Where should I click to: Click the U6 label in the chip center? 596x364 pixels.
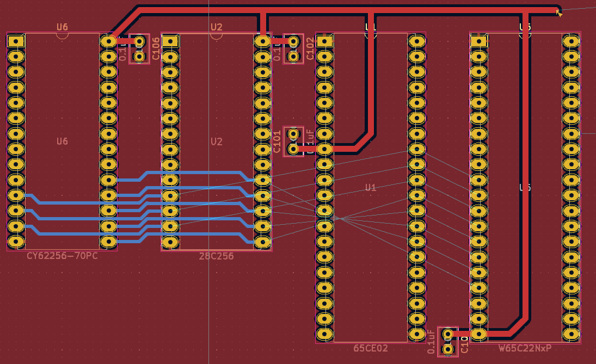coord(63,141)
